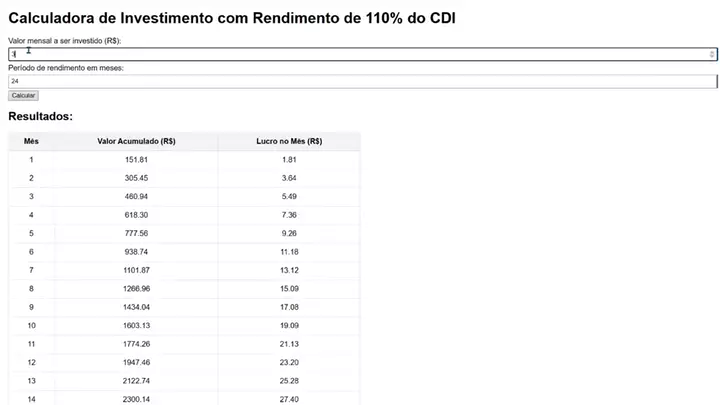720x405 pixels.
Task: Click the 'Período de rendimento em meses' label
Action: click(65, 68)
